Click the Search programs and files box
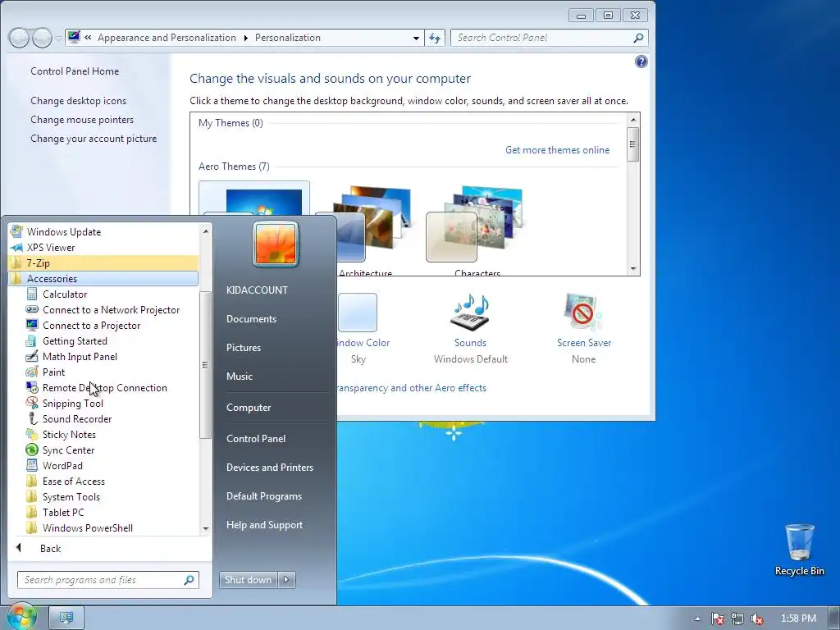This screenshot has width=840, height=630. [x=108, y=580]
